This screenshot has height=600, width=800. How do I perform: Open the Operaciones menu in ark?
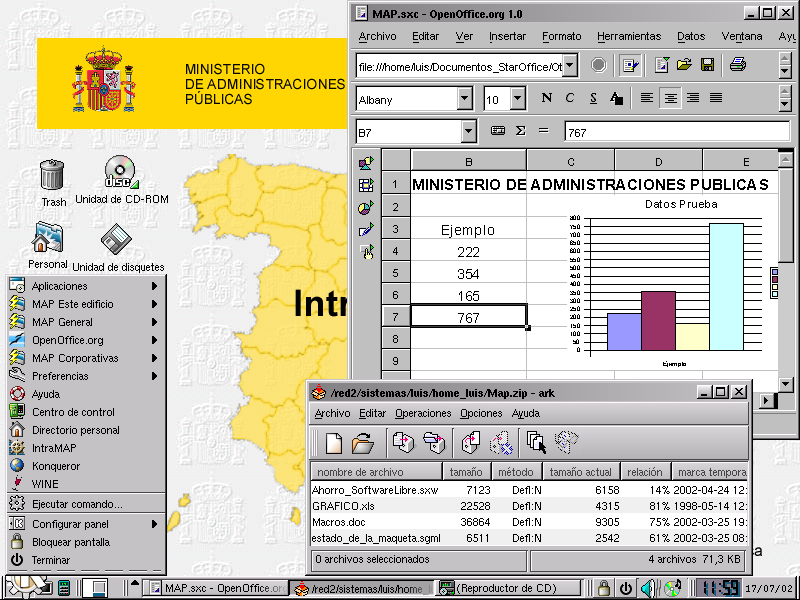(422, 413)
